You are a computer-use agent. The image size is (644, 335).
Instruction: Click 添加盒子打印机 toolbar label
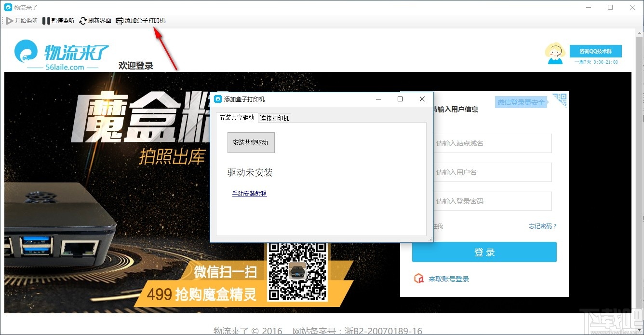pyautogui.click(x=145, y=21)
